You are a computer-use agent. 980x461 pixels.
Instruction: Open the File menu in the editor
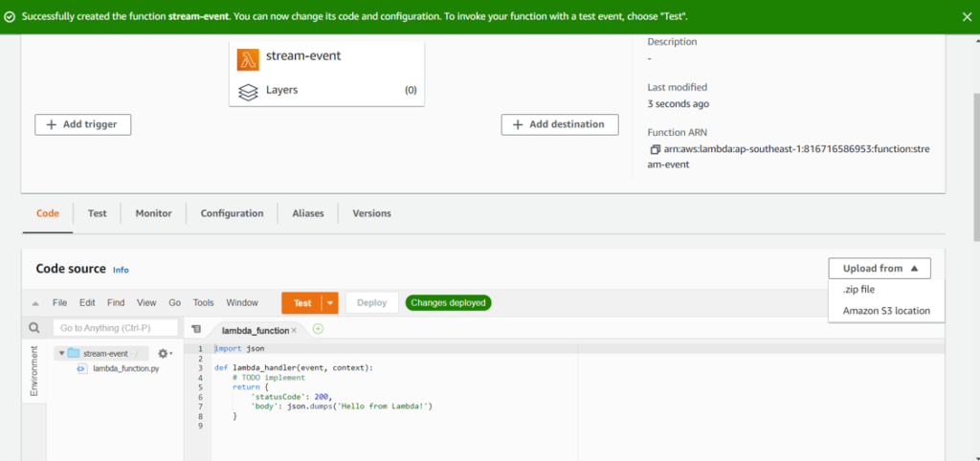pos(59,303)
